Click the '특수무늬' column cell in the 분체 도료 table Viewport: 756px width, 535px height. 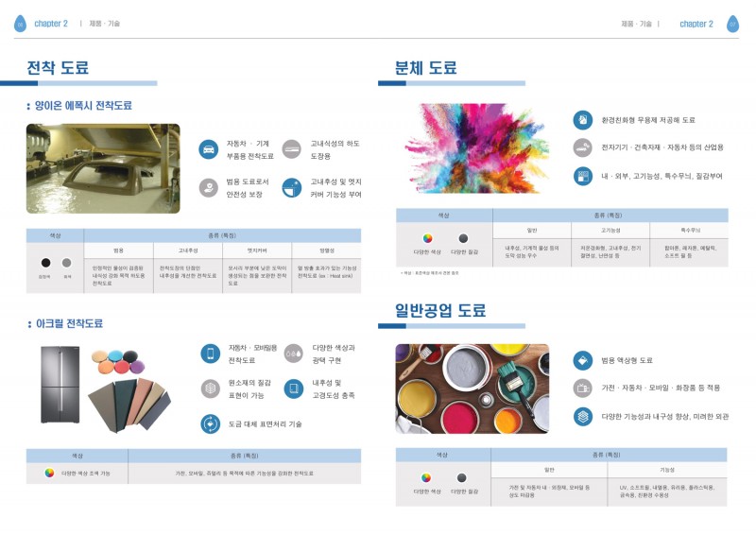(x=690, y=230)
